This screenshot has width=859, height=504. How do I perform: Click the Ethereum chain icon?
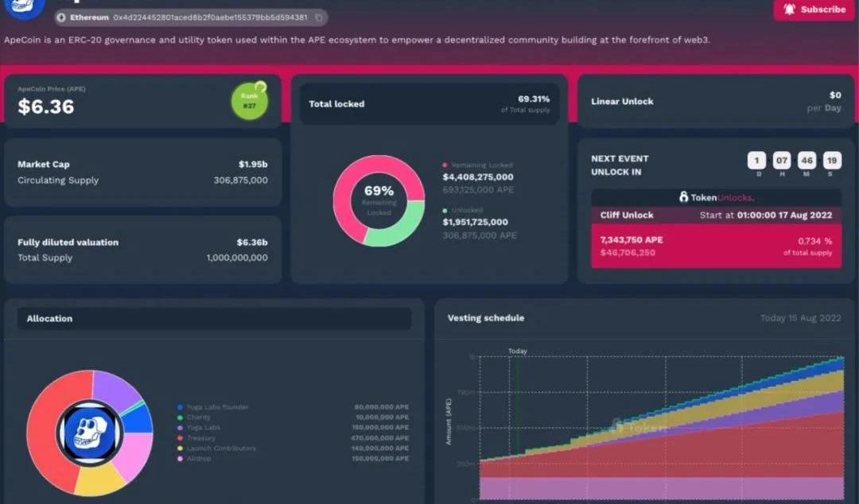[x=61, y=17]
